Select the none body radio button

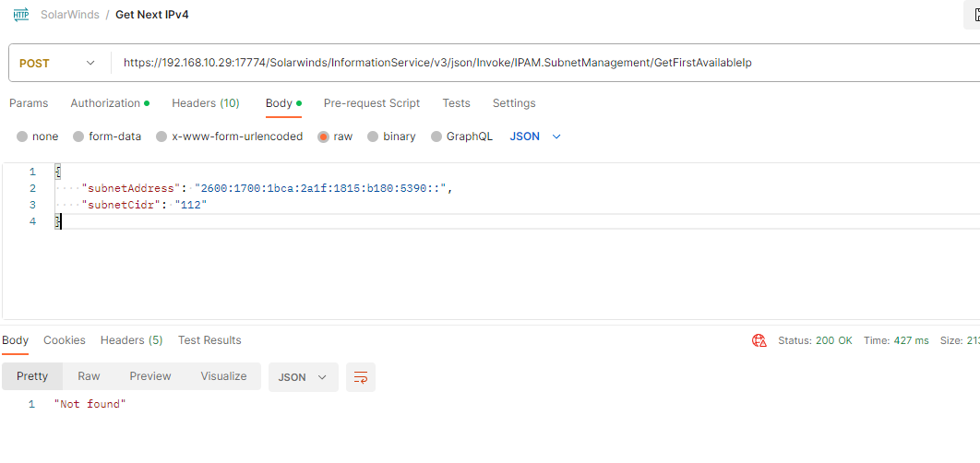point(22,137)
